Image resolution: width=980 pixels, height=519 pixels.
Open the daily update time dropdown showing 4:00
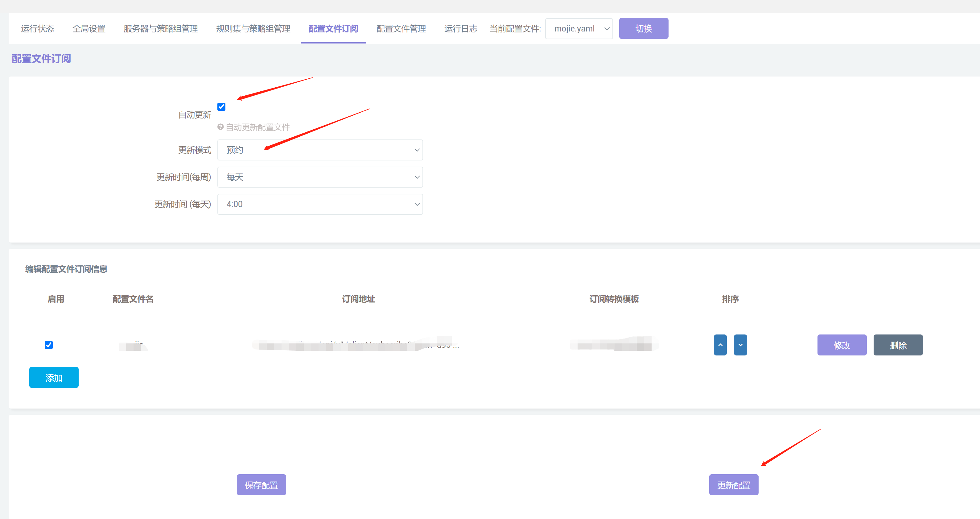tap(319, 204)
